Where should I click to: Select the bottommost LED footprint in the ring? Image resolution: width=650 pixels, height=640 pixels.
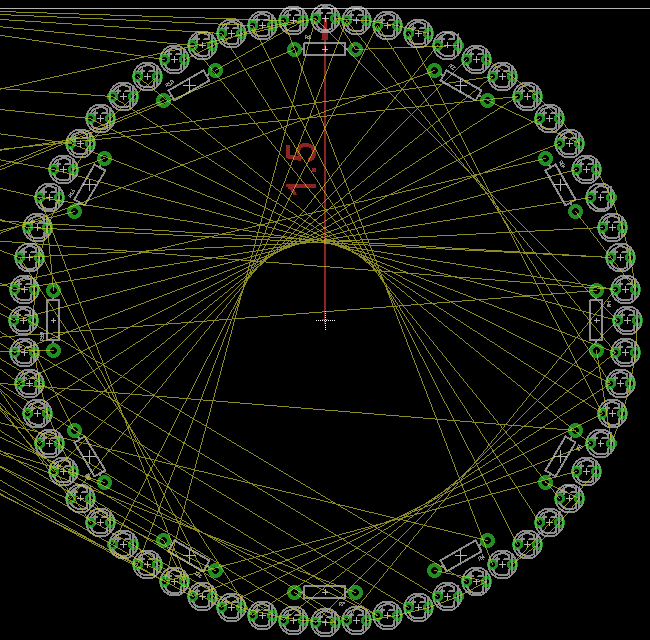pyautogui.click(x=325, y=622)
